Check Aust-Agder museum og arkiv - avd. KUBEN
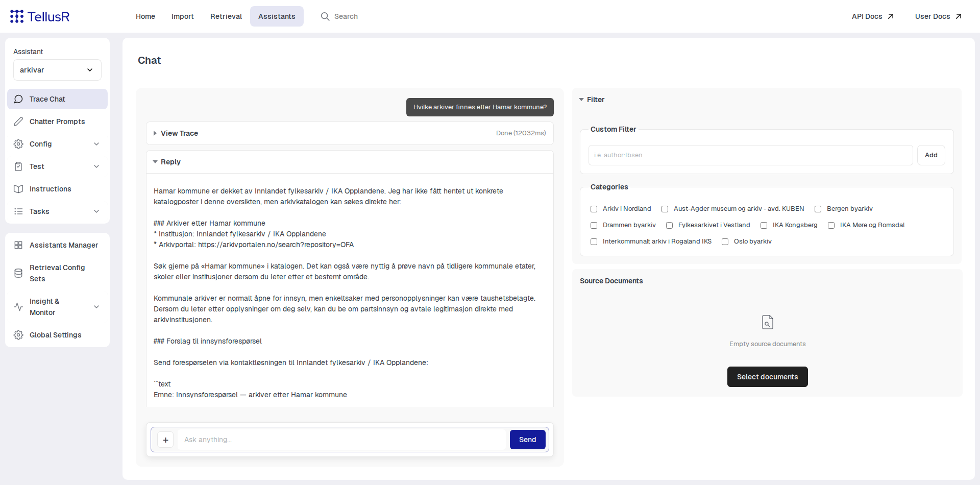Image resolution: width=980 pixels, height=485 pixels. [x=665, y=209]
